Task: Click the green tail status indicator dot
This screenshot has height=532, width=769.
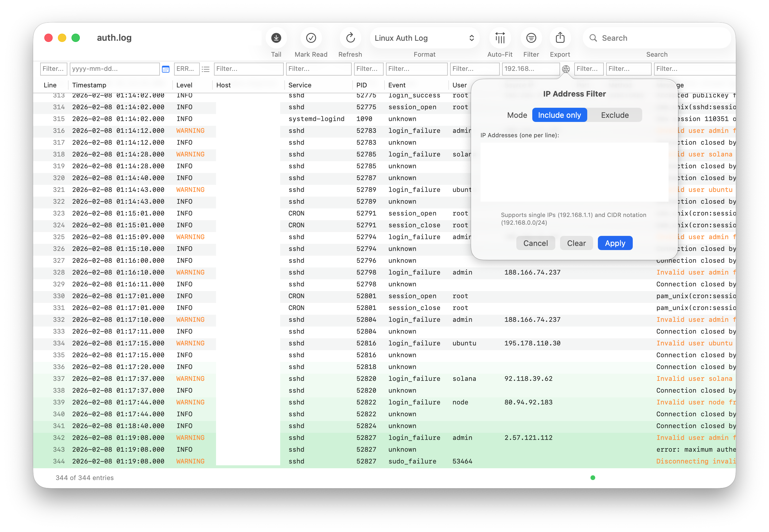Action: (x=593, y=478)
